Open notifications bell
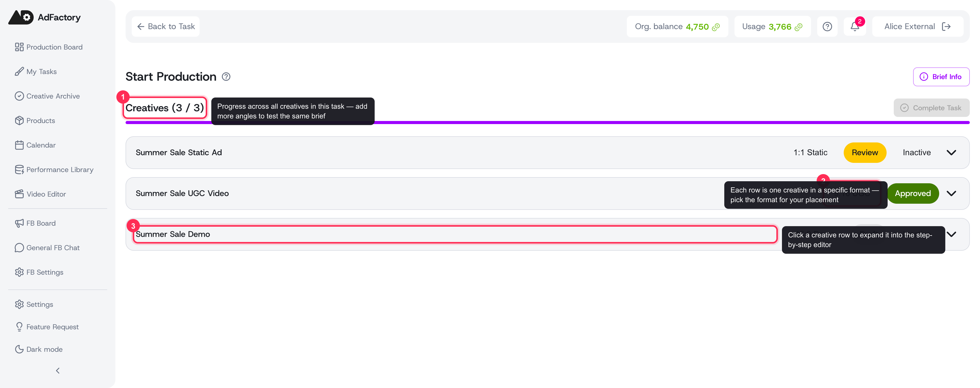This screenshot has width=980, height=388. [x=855, y=27]
